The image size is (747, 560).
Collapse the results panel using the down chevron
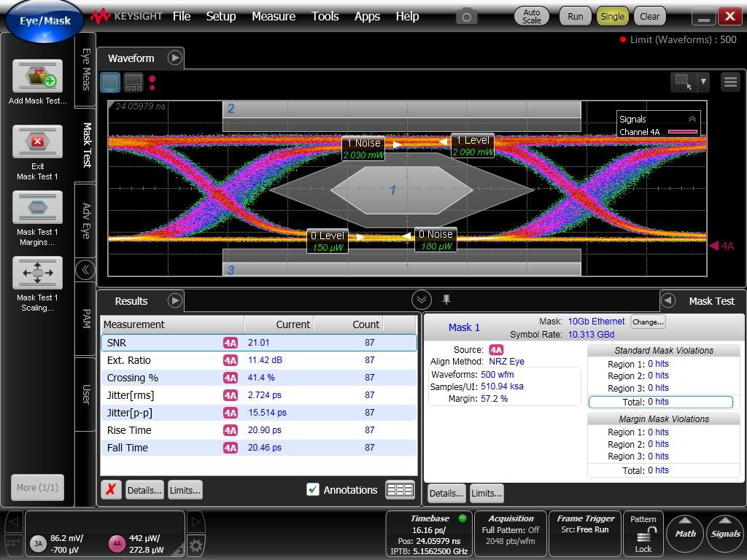tap(421, 300)
